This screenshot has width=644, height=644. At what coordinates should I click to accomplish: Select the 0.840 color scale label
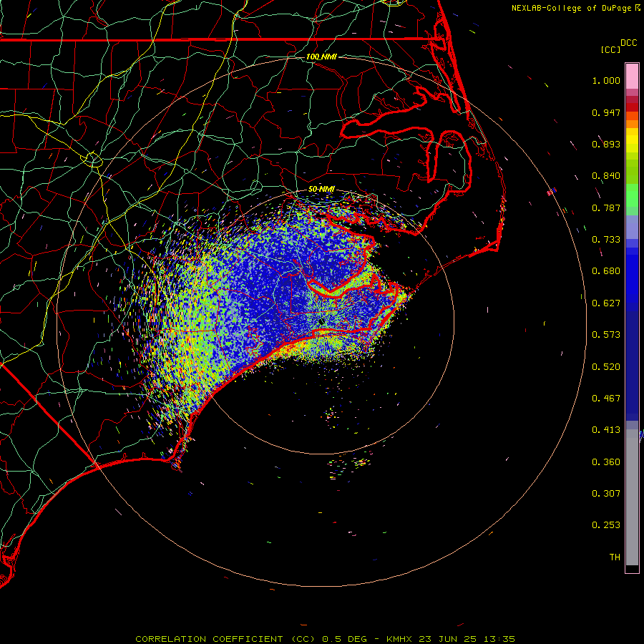click(606, 176)
